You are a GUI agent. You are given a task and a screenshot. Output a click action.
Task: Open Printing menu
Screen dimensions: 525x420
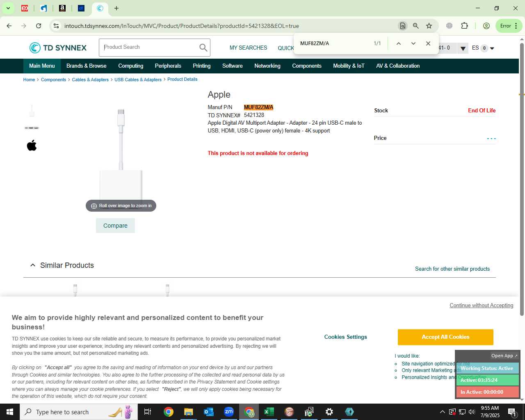tap(202, 66)
